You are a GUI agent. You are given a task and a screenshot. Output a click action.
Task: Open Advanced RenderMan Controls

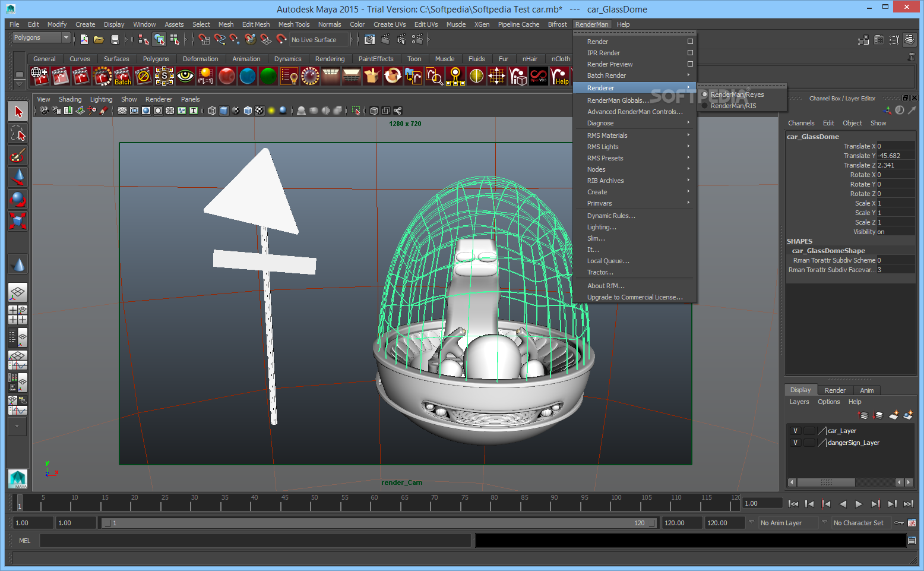click(x=634, y=112)
